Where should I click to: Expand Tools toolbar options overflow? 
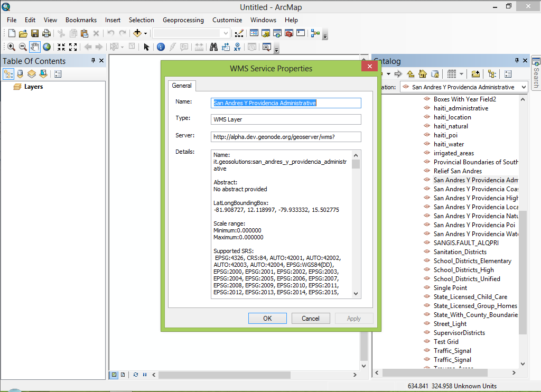point(277,49)
